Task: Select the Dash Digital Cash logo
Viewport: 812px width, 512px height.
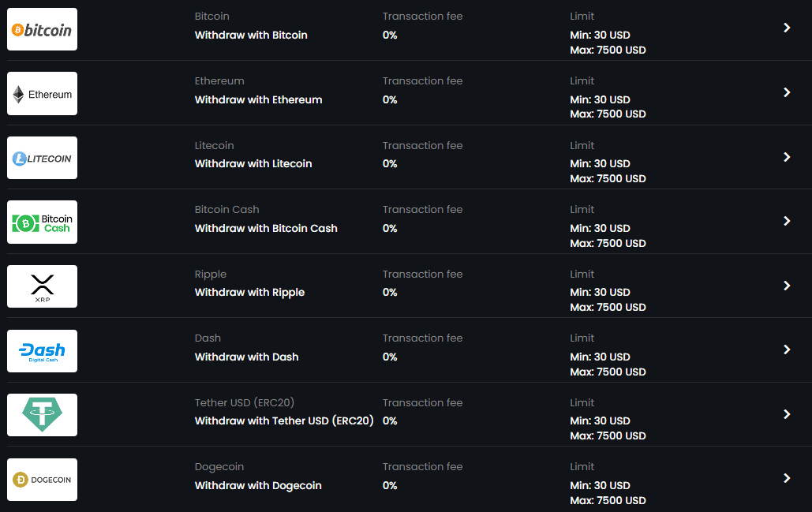Action: pos(42,351)
